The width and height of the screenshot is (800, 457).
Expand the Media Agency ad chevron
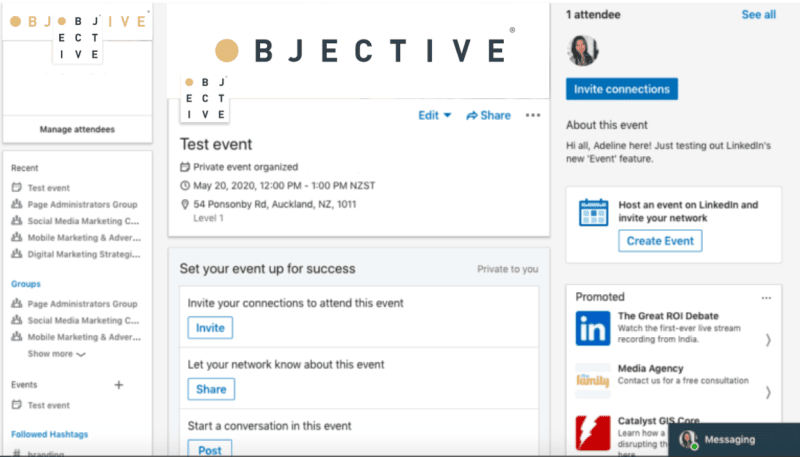point(768,392)
